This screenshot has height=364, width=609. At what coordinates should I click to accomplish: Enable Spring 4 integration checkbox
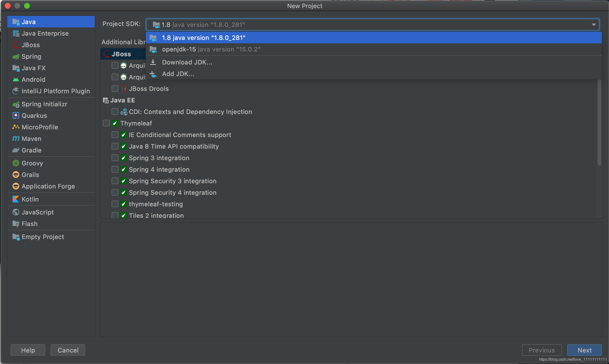[115, 169]
